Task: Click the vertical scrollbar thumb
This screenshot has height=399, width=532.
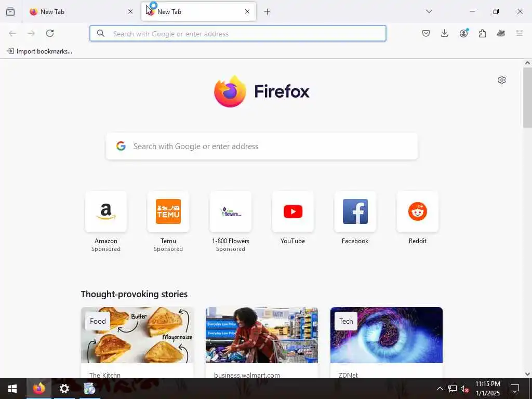Action: (527, 98)
